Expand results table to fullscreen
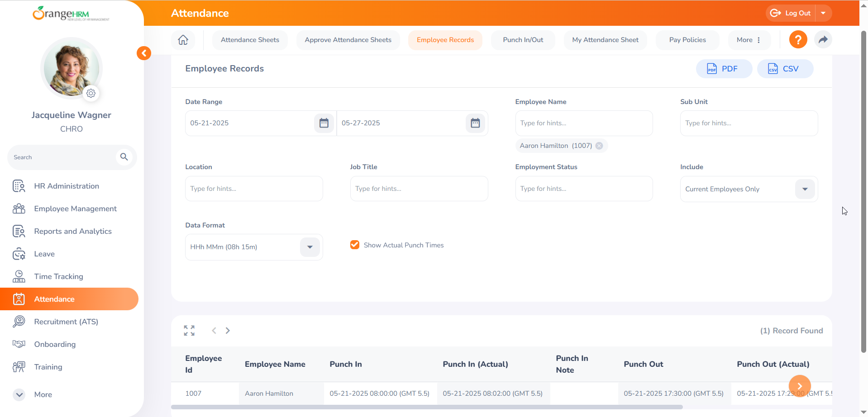This screenshot has width=868, height=417. 189,331
